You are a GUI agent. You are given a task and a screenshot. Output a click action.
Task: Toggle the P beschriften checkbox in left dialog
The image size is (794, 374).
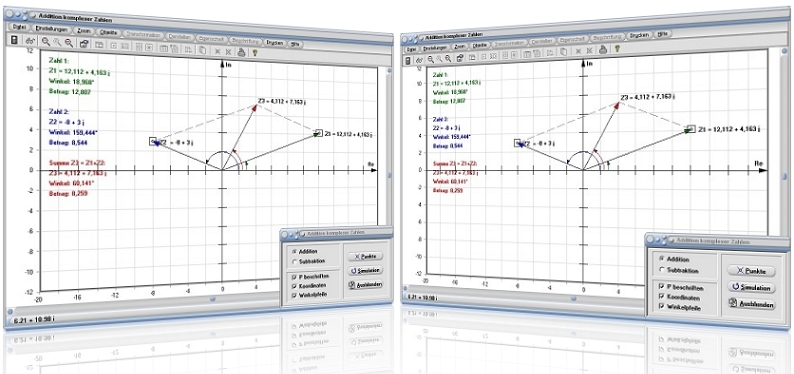(294, 276)
